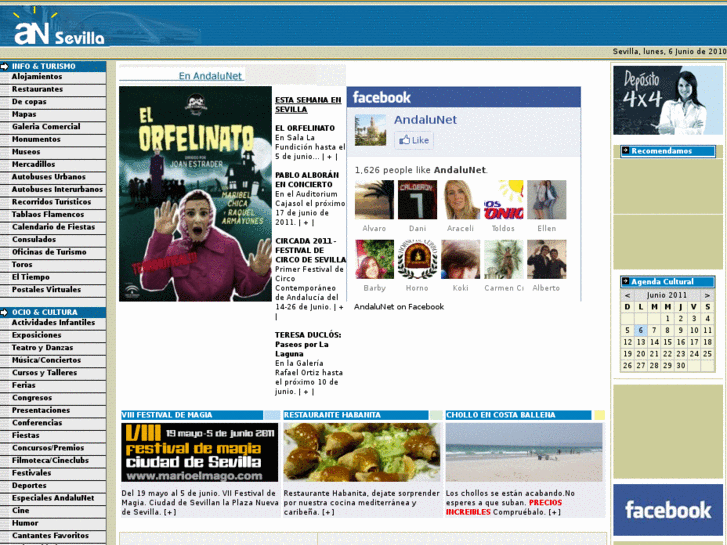The image size is (727, 545).
Task: Click the PRECIOS INCREIBLES red text
Action: 504,507
